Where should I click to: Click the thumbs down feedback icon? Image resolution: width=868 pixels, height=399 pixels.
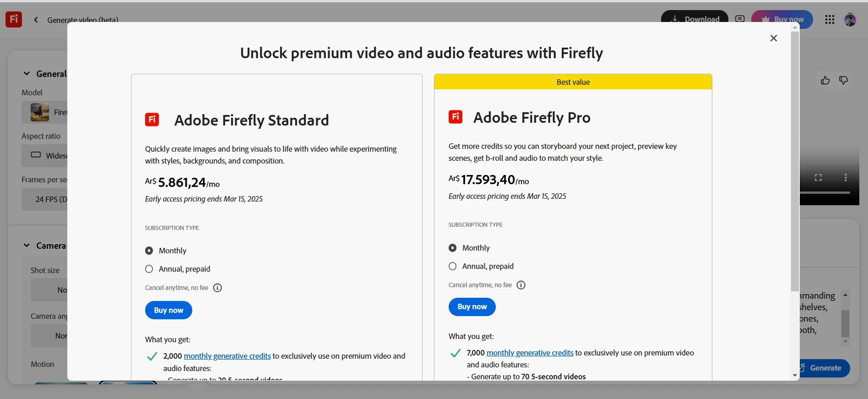(x=843, y=81)
